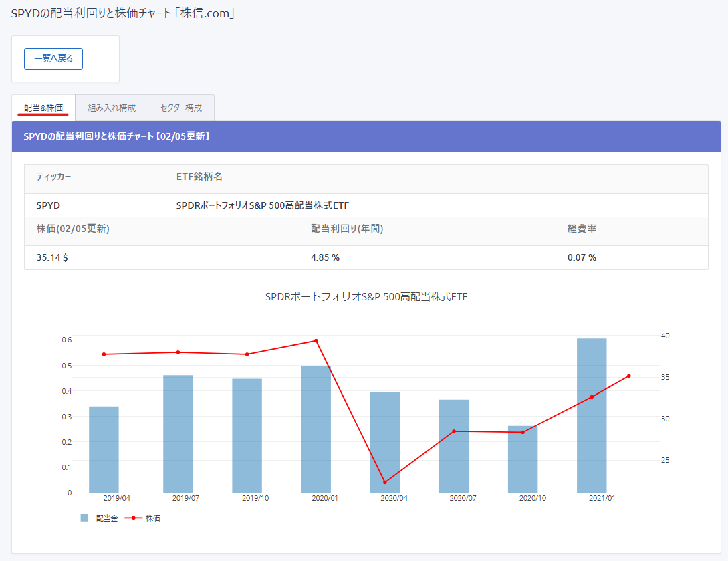Toggle 配当金 series in chart legend
Screen dimensions: 728x561
106,518
